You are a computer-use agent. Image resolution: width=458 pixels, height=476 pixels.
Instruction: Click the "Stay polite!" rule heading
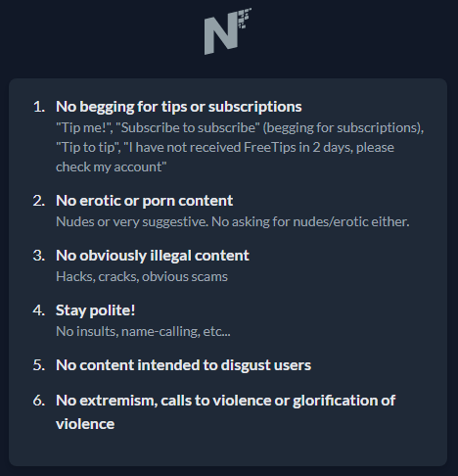(x=95, y=310)
